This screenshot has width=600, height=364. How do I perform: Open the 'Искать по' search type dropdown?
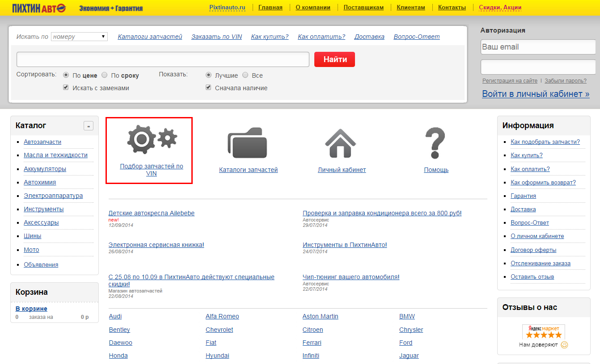(x=79, y=37)
